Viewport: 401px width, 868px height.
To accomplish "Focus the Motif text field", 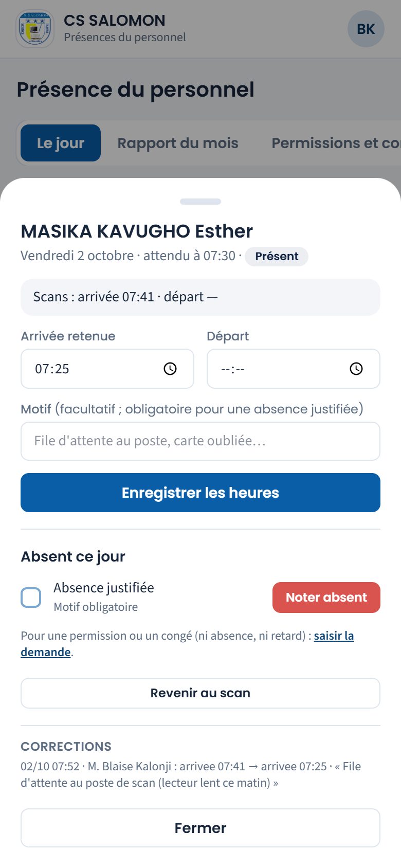I will click(200, 441).
